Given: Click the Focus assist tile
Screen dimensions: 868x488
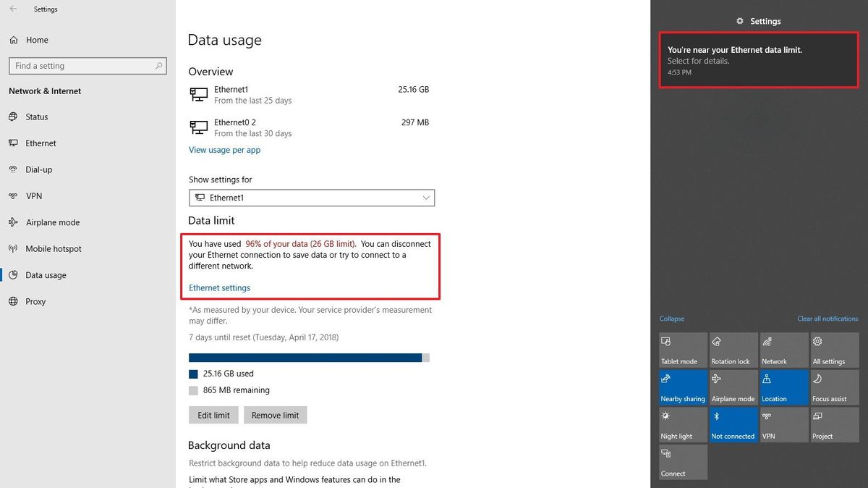Looking at the screenshot, I should coord(834,387).
